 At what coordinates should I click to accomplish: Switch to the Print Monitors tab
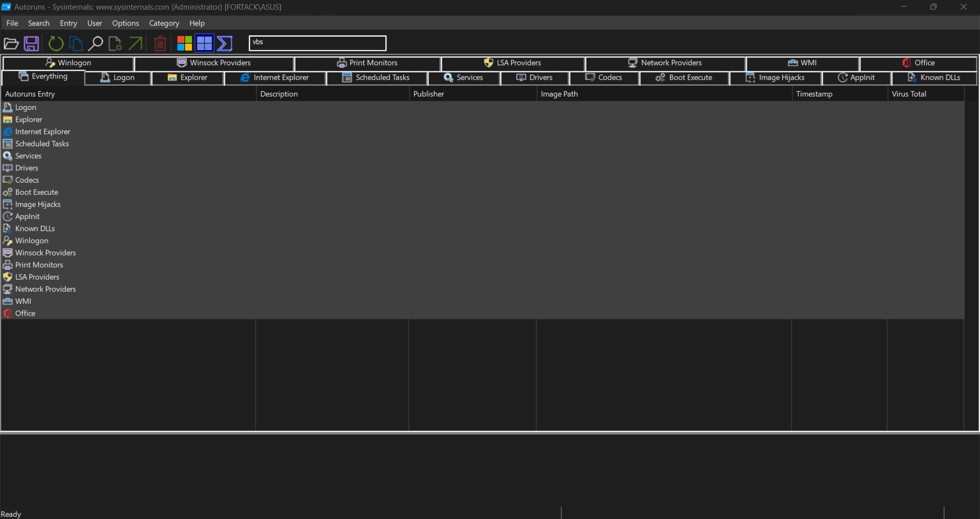coord(367,63)
